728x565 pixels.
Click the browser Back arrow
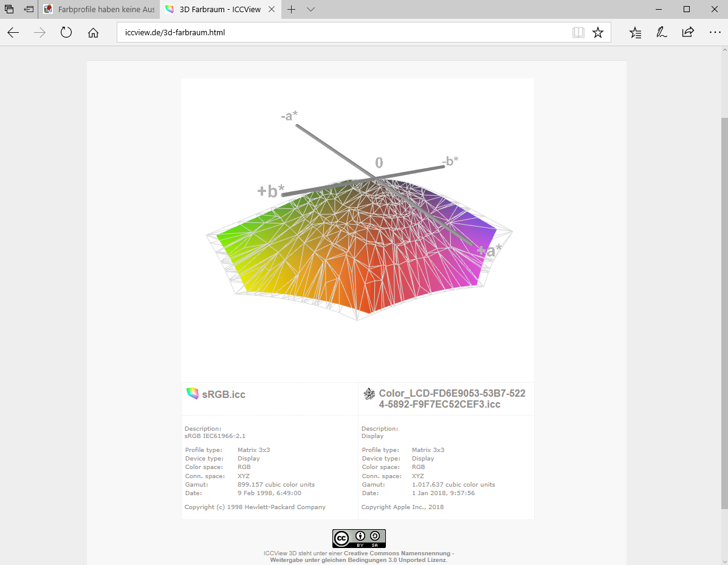click(13, 33)
